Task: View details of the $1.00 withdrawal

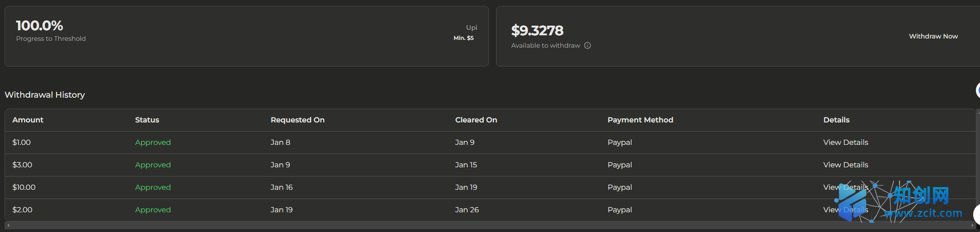Action: click(846, 143)
